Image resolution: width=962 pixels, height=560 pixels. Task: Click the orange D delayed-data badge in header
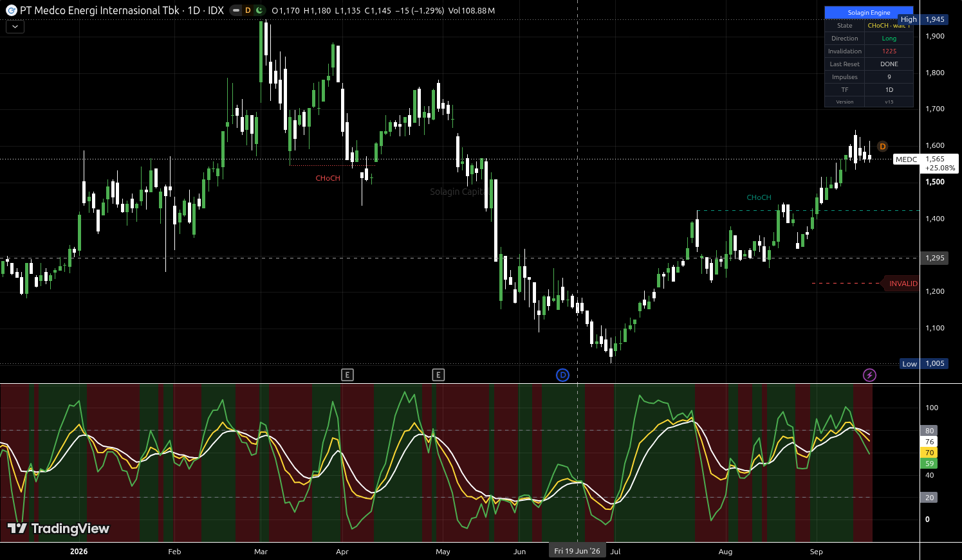(x=248, y=10)
